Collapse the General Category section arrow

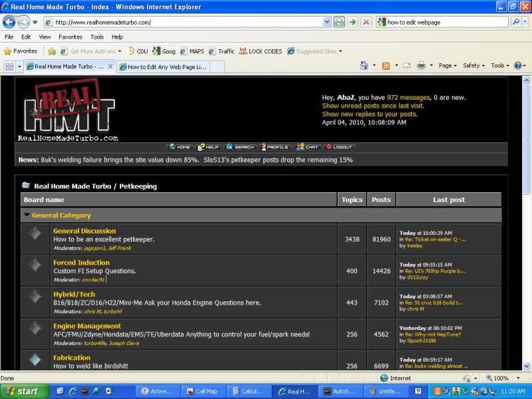coord(27,215)
